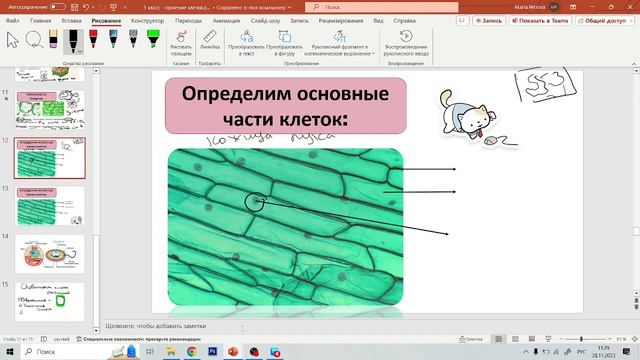This screenshot has height=360, width=640.
Task: Open the Файл menu
Action: pyautogui.click(x=13, y=20)
